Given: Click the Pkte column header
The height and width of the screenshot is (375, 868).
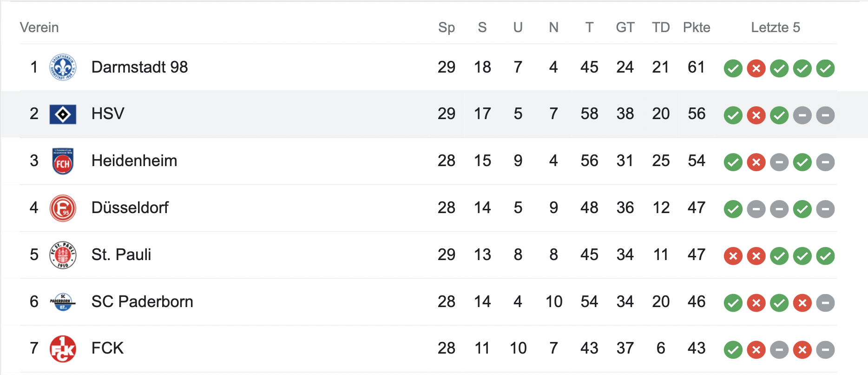Looking at the screenshot, I should [x=696, y=27].
